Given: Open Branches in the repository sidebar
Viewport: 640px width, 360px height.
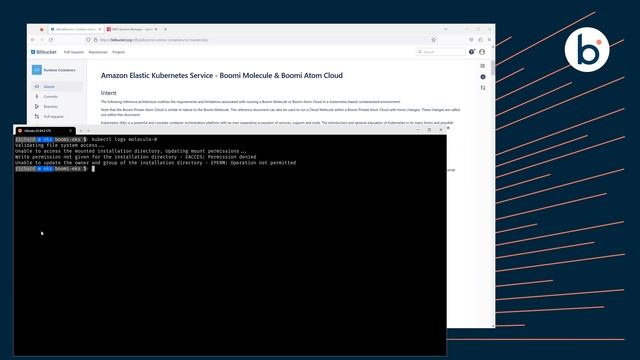Looking at the screenshot, I should [x=51, y=107].
